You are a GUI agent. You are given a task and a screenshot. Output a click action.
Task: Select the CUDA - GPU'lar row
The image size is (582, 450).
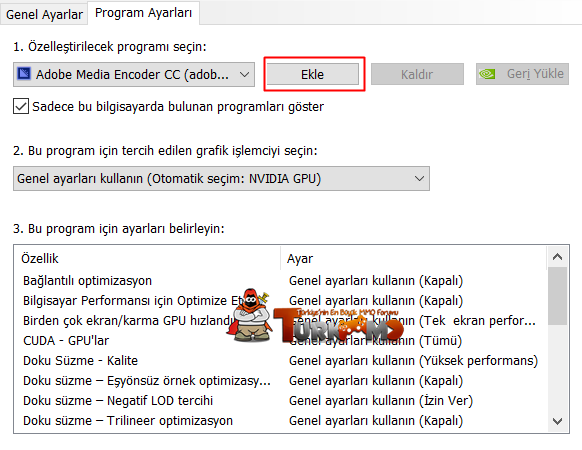280,340
